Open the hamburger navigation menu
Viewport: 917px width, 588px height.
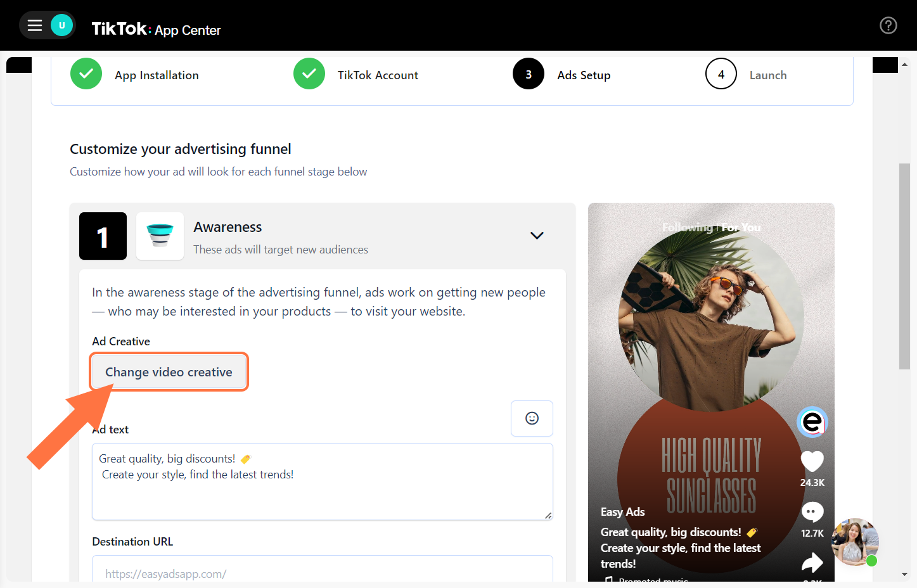[34, 25]
